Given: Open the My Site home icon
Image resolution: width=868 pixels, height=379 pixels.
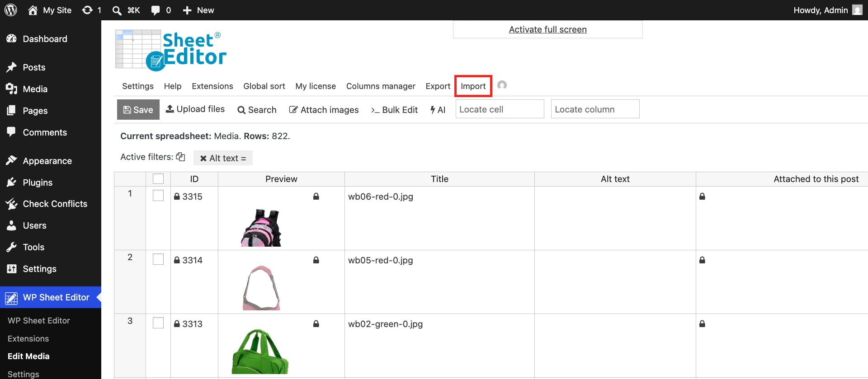Looking at the screenshot, I should pyautogui.click(x=33, y=10).
